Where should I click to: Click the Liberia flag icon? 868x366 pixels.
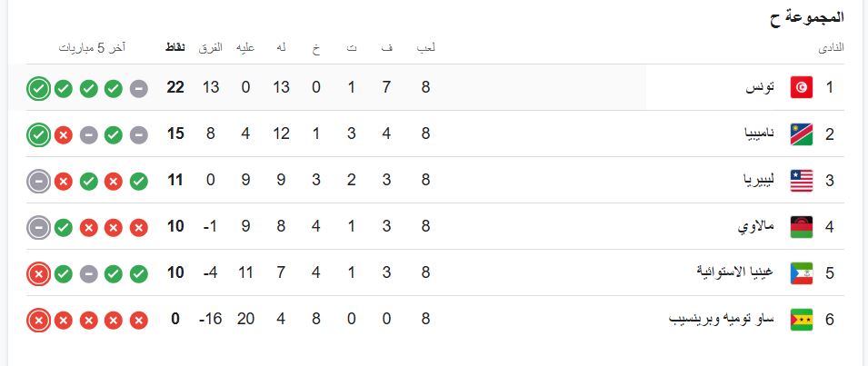801,180
